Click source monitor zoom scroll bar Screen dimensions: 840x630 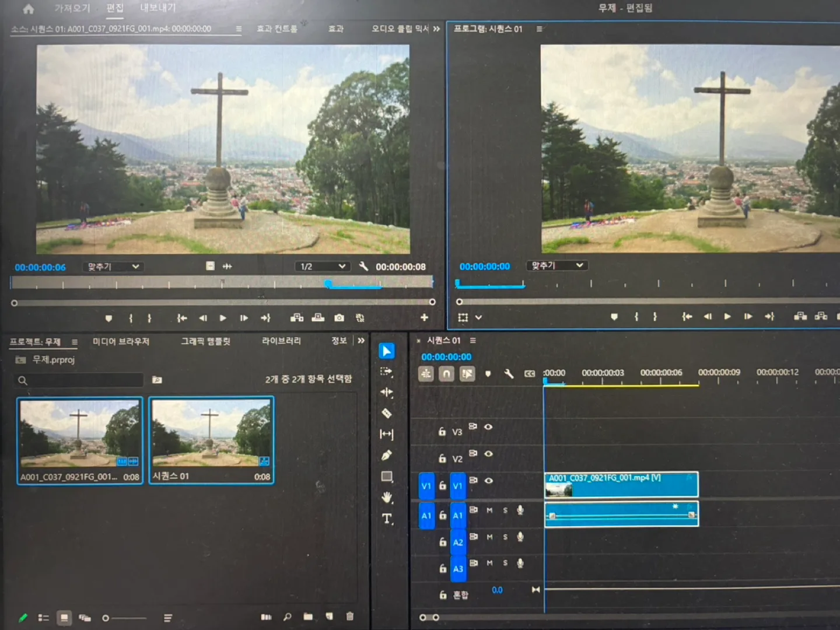coord(223,302)
